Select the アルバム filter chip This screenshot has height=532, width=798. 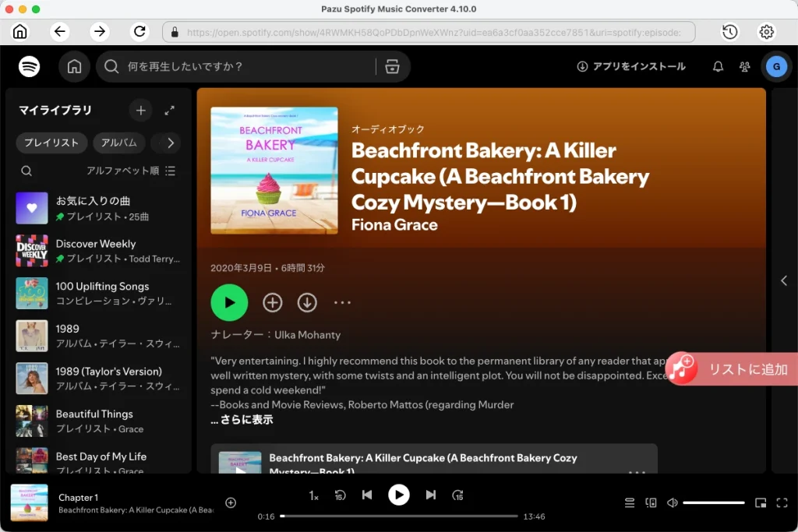pyautogui.click(x=118, y=143)
